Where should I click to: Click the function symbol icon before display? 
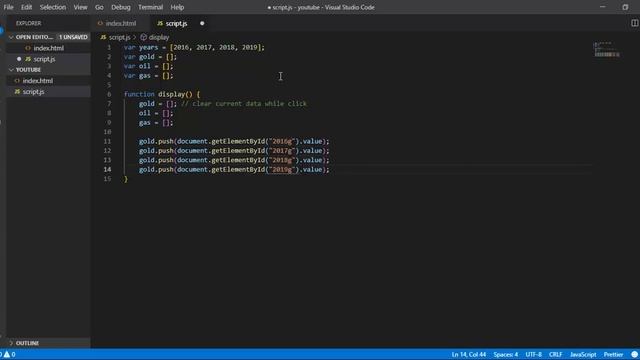(143, 37)
